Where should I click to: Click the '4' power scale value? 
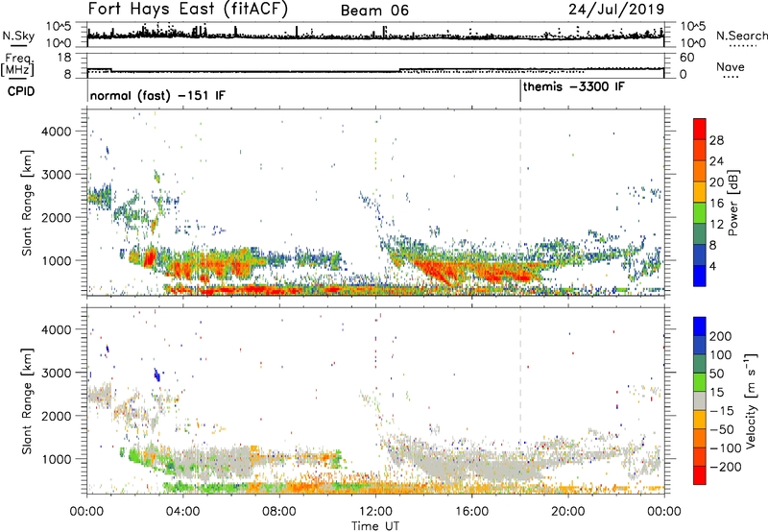(x=713, y=266)
